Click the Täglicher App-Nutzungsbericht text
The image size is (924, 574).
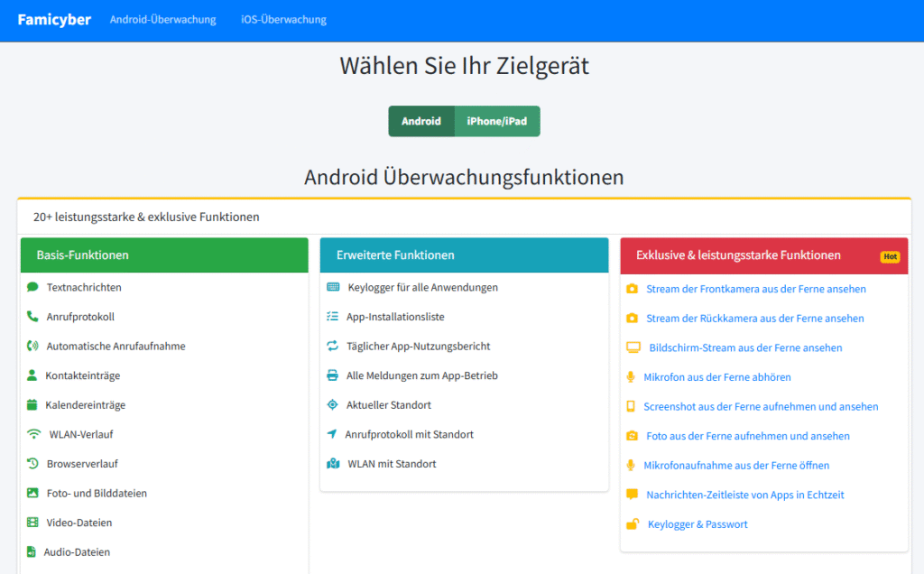point(419,346)
